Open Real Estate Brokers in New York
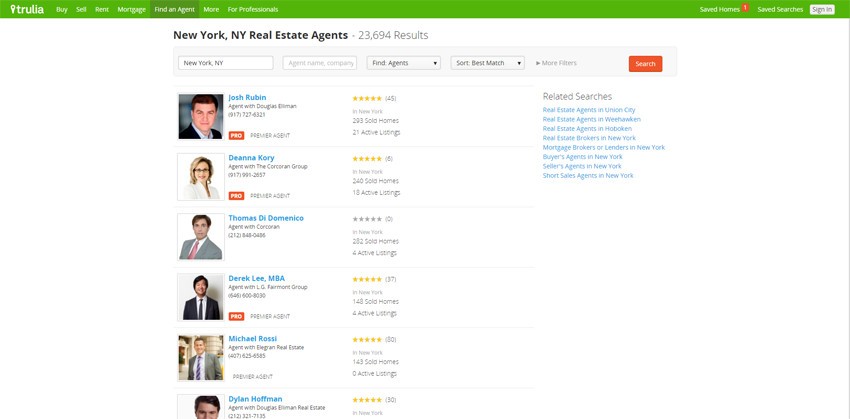 coord(589,138)
